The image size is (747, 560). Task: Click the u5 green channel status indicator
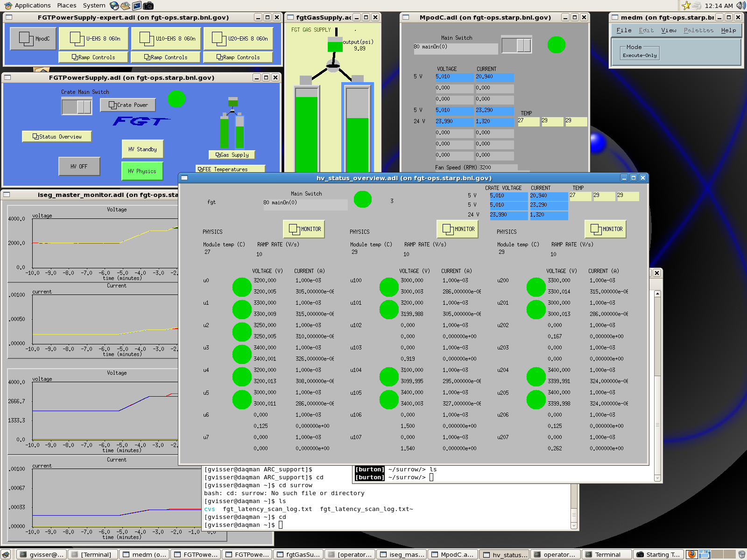(242, 399)
